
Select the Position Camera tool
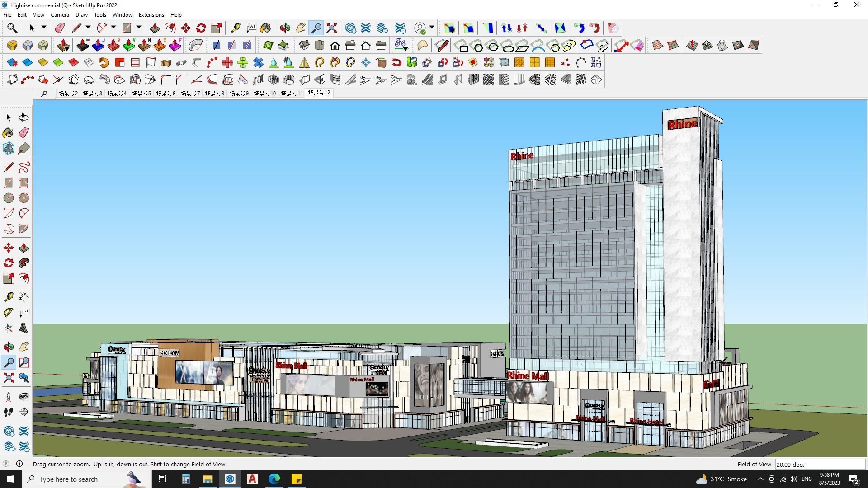[x=9, y=397]
